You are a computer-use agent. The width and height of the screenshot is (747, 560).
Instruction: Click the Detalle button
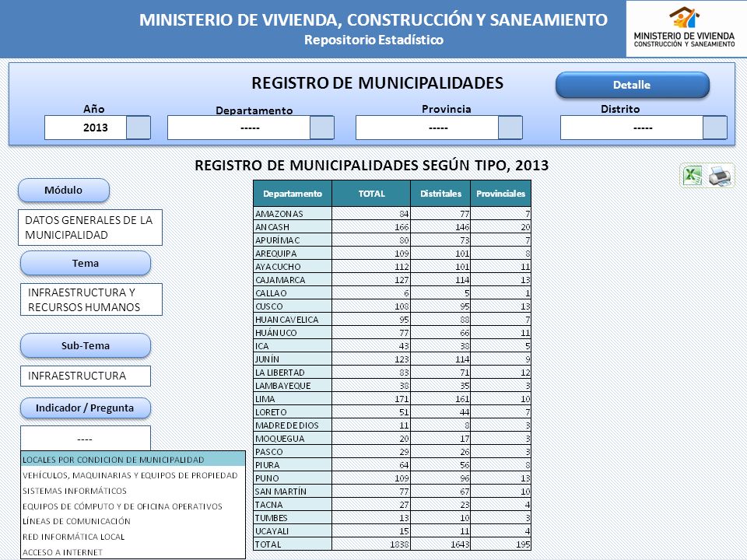[632, 85]
